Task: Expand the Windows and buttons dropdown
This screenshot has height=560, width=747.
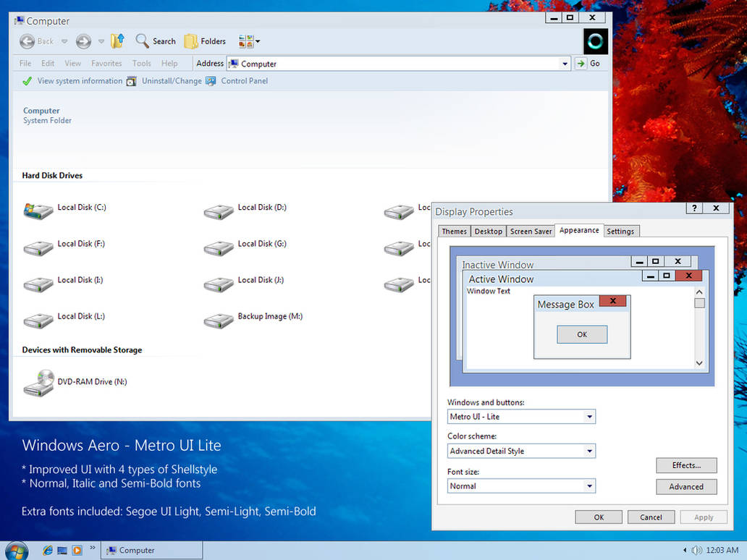Action: [x=589, y=417]
